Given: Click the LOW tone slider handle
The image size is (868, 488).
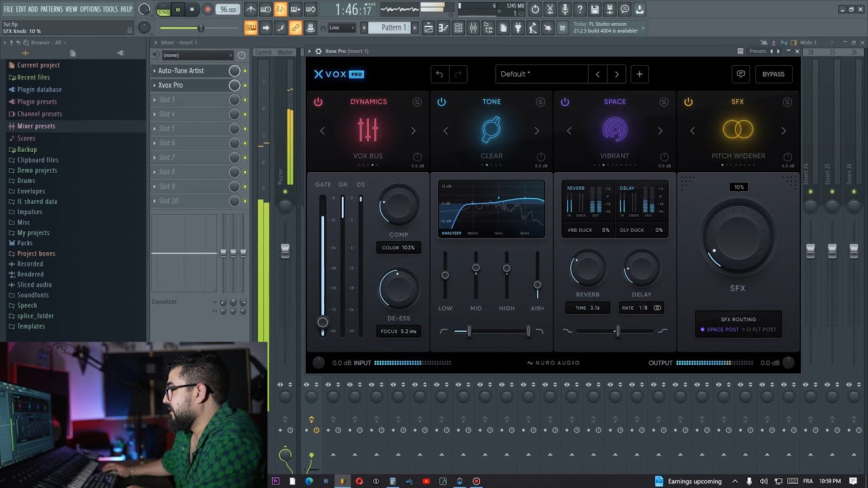Looking at the screenshot, I should 445,275.
